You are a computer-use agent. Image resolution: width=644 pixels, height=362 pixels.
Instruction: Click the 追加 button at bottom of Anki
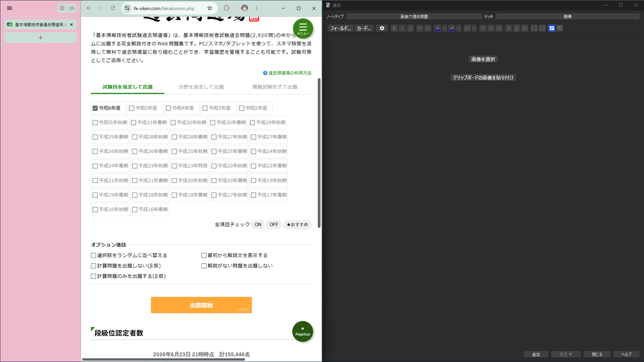point(536,354)
